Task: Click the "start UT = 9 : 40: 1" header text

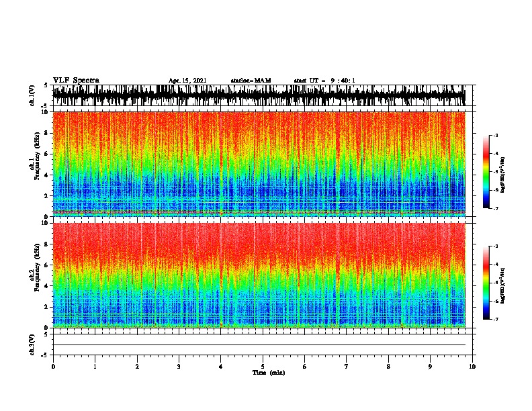Action: (x=324, y=81)
